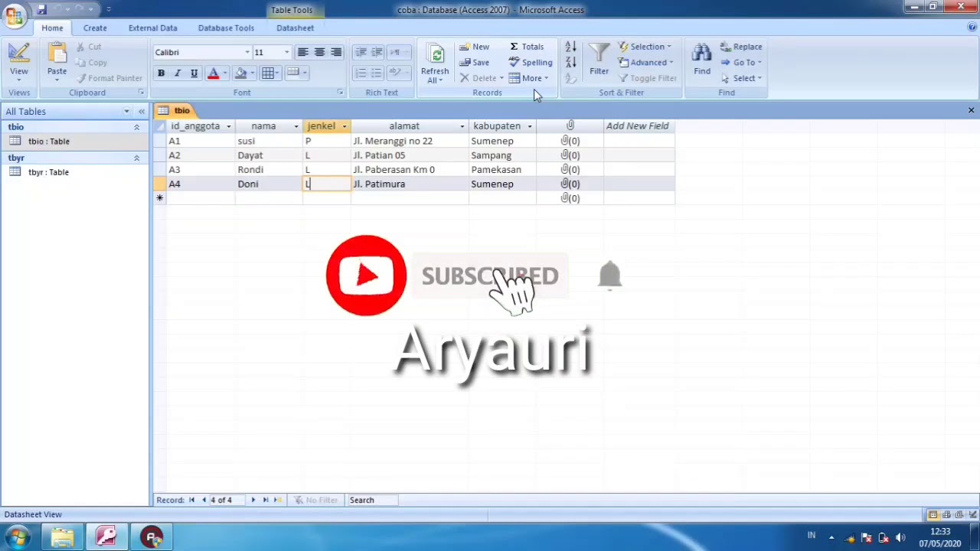Open the Font group dialog launcher
The image size is (980, 551).
(340, 93)
